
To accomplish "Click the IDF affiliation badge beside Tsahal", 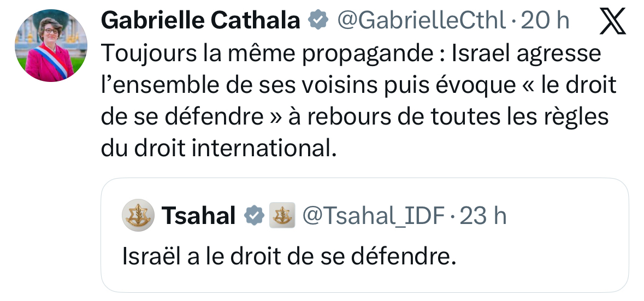I will tap(282, 216).
